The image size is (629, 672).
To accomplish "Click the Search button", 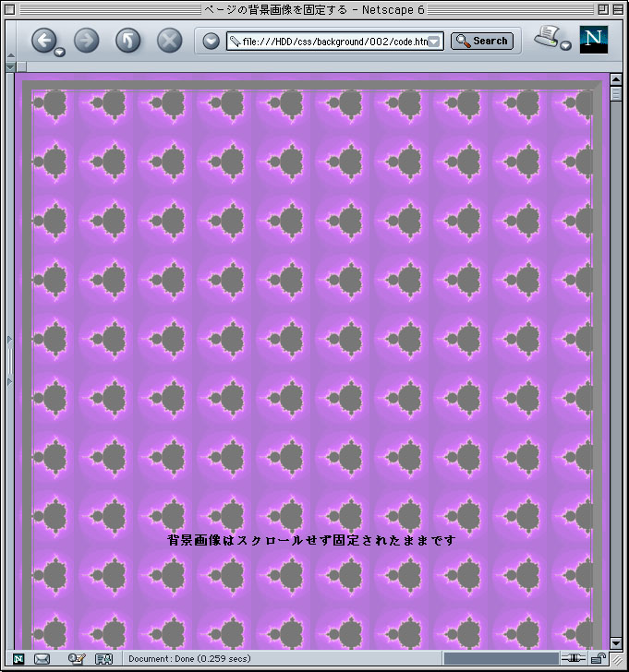I will click(x=482, y=41).
